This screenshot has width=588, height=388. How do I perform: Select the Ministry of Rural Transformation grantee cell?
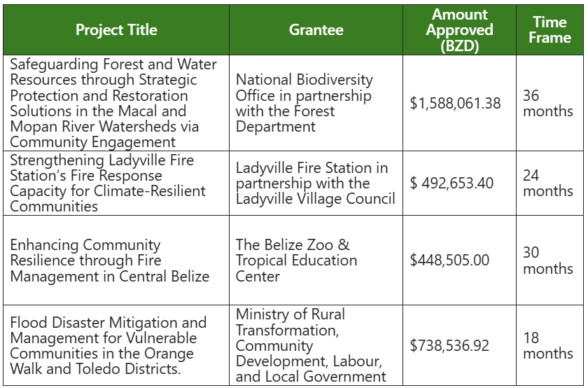310,345
